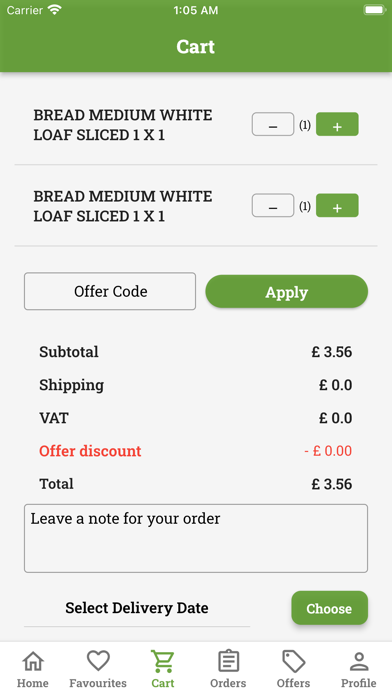The height and width of the screenshot is (696, 392).
Task: Tap the Select Delivery Date label
Action: tap(137, 608)
